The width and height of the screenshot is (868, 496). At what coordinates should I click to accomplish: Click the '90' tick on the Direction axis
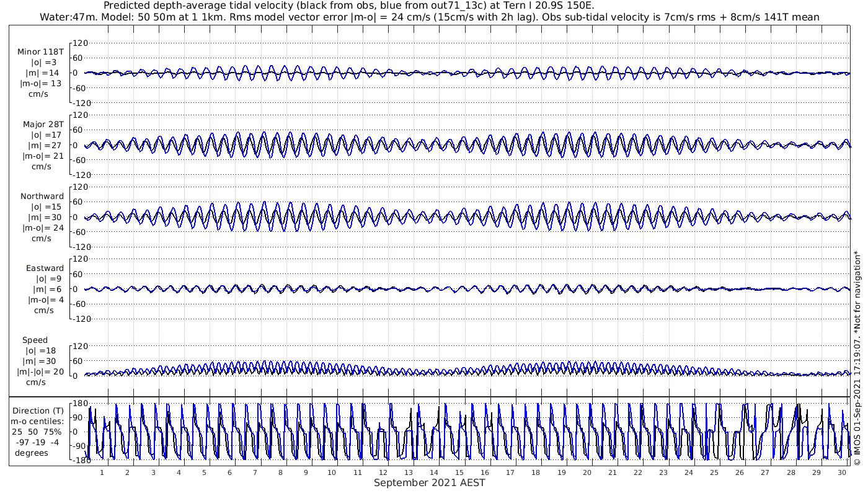(x=79, y=418)
